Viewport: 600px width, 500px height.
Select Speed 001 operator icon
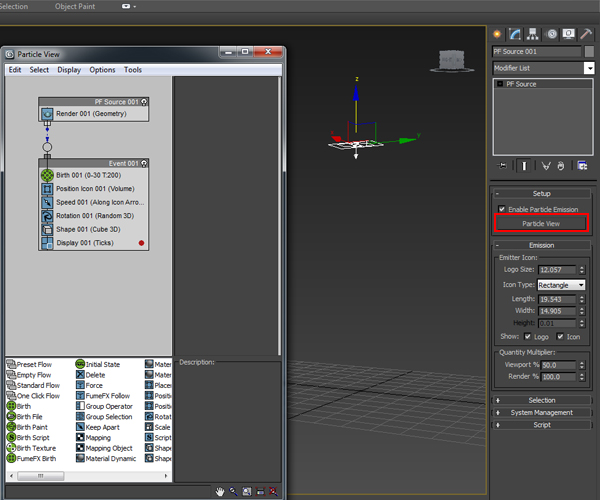(47, 202)
